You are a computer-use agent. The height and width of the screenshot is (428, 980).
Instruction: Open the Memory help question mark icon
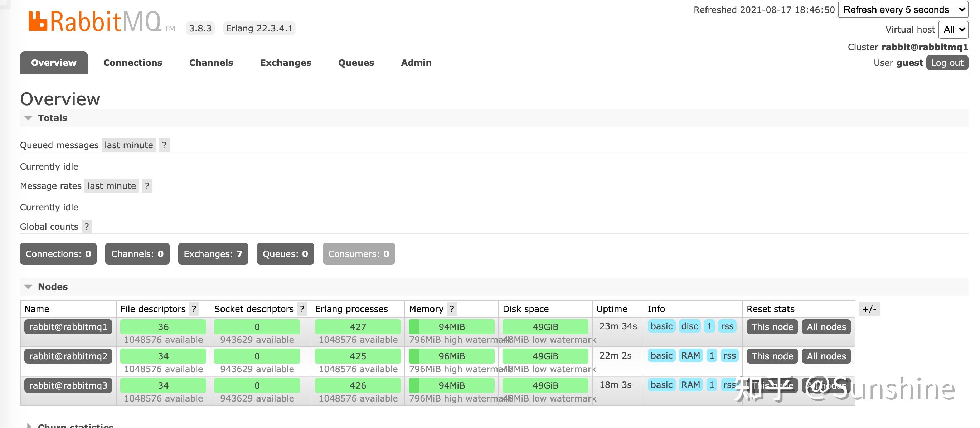452,309
